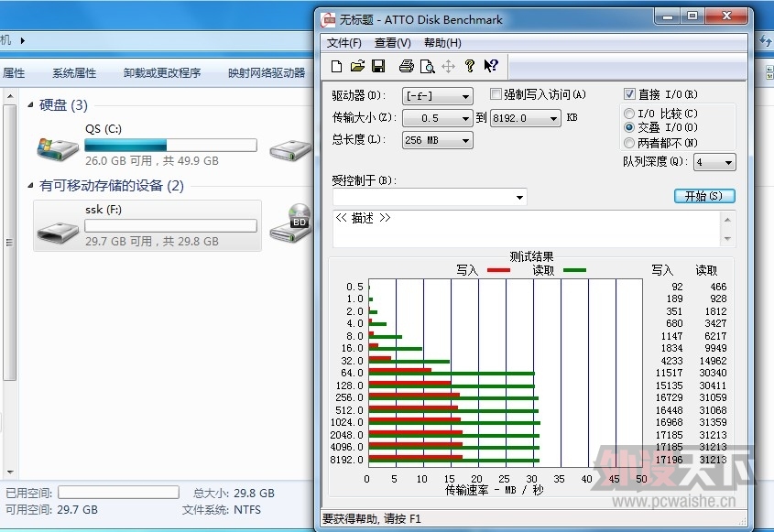774x532 pixels.
Task: Collapse the 有可移动存储的设备 (2) group
Action: tap(30, 186)
